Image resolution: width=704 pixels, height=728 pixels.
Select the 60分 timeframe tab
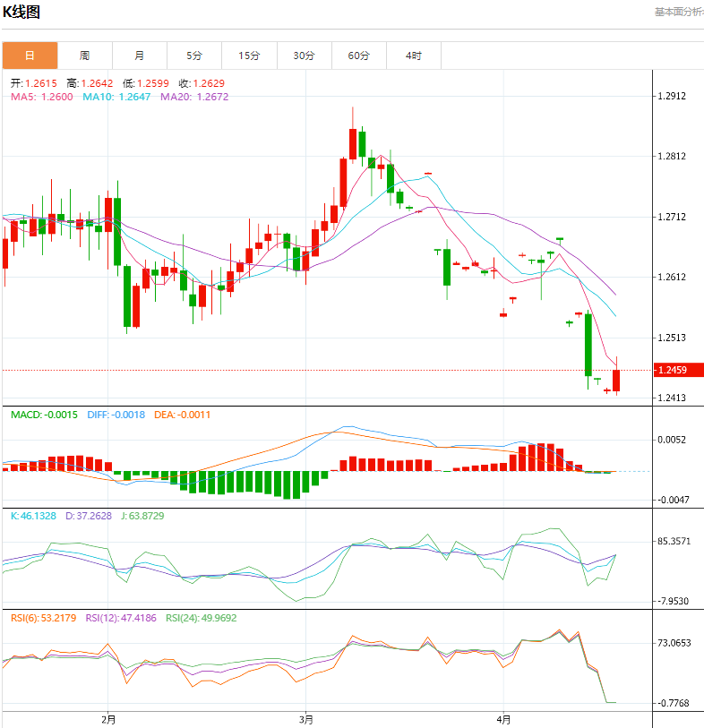click(x=359, y=56)
